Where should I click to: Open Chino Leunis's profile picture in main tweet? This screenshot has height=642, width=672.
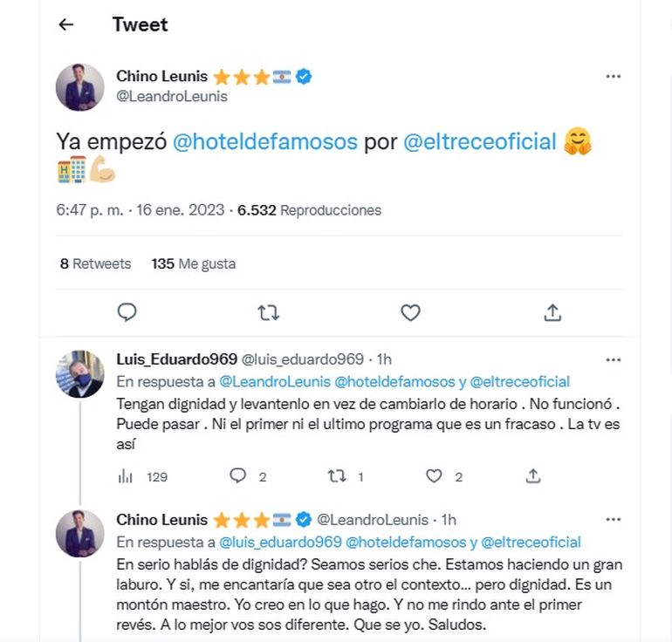[x=80, y=87]
